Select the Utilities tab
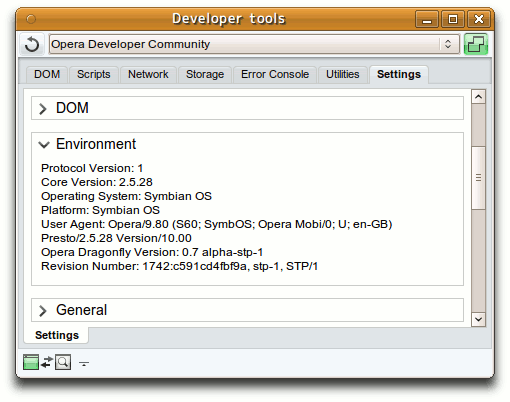This screenshot has height=402, width=510. (343, 74)
